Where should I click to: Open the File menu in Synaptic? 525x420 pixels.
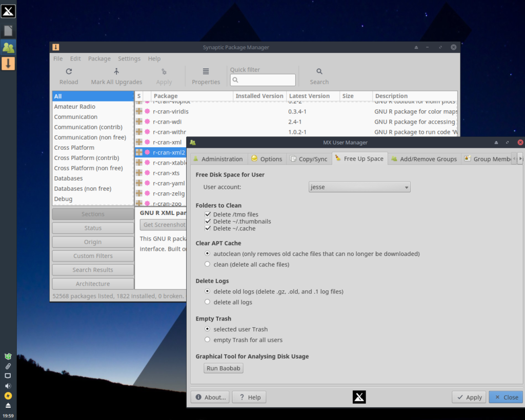point(58,58)
